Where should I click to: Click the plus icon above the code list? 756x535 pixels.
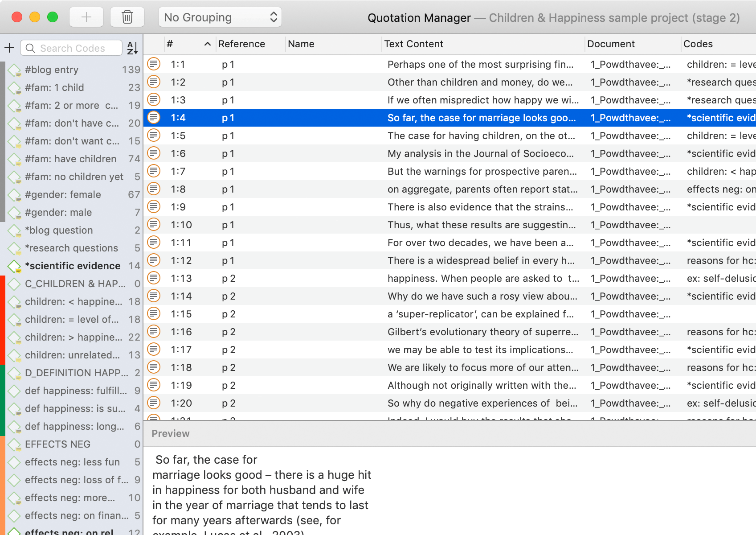point(9,48)
